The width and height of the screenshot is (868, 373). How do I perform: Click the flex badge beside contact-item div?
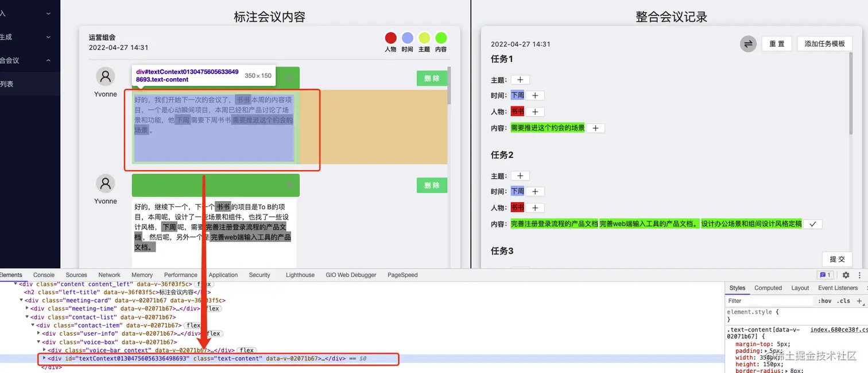193,325
